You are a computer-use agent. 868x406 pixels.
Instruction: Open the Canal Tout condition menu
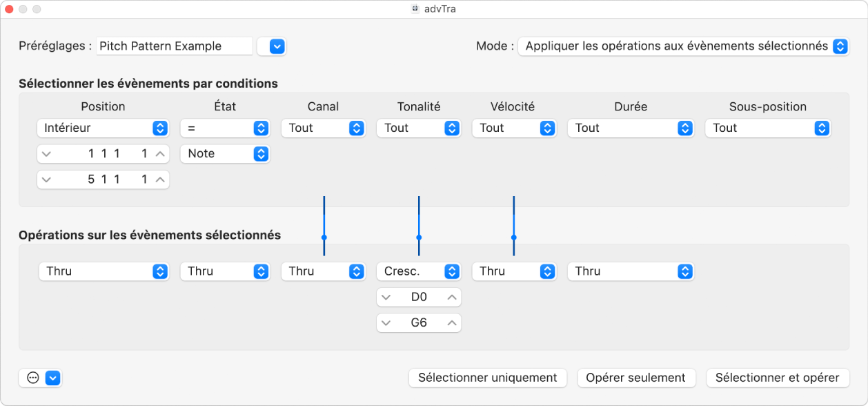[x=322, y=128]
